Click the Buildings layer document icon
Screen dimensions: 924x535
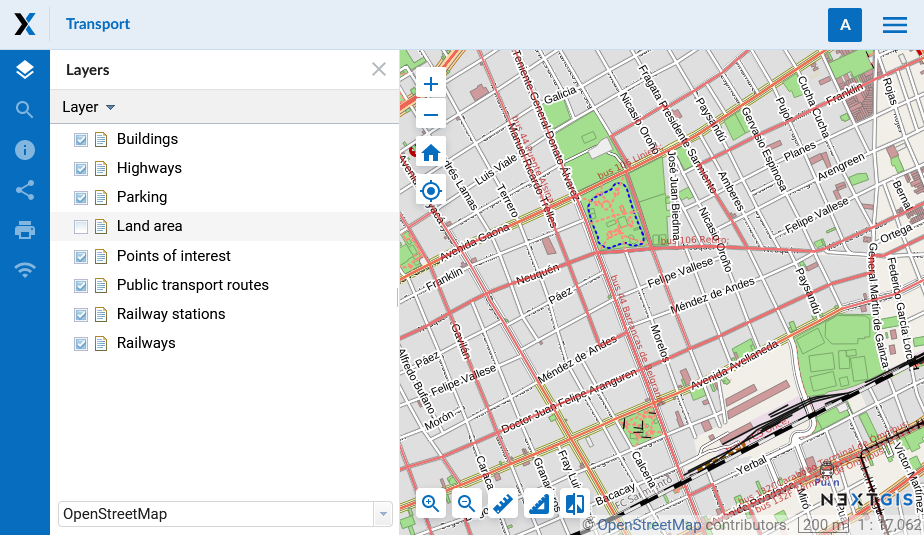(101, 140)
